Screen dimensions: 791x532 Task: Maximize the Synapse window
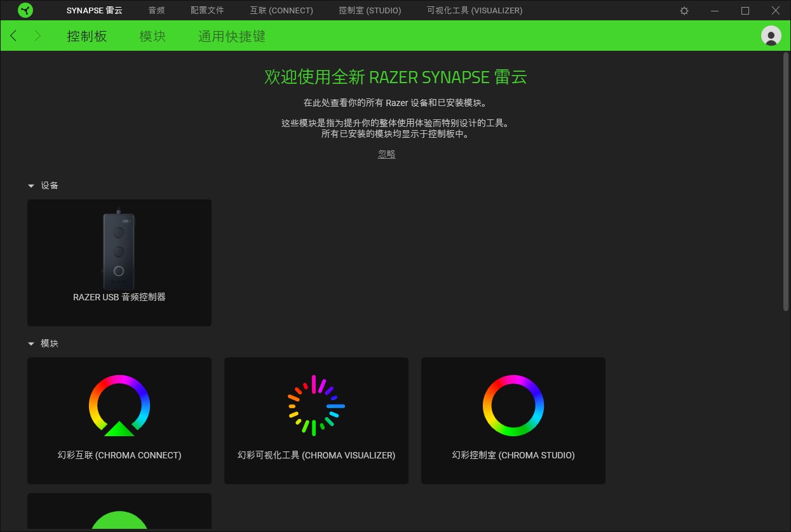point(745,11)
